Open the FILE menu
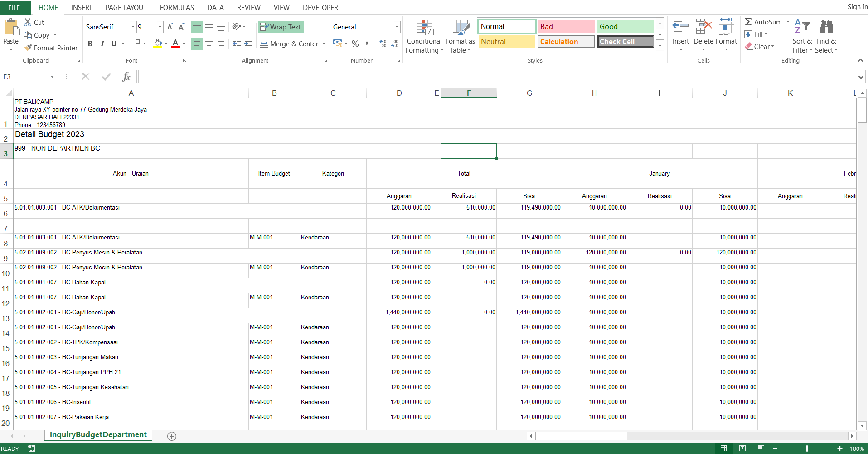 coord(15,7)
